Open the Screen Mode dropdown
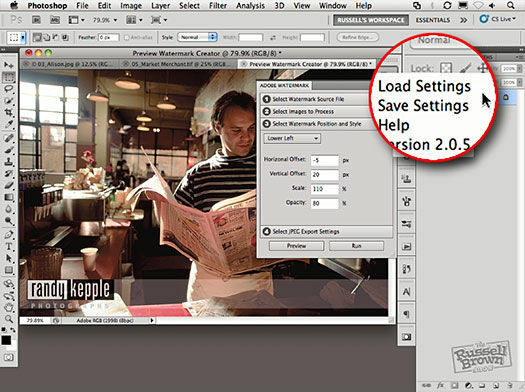This screenshot has width=525, height=392. coord(159,20)
